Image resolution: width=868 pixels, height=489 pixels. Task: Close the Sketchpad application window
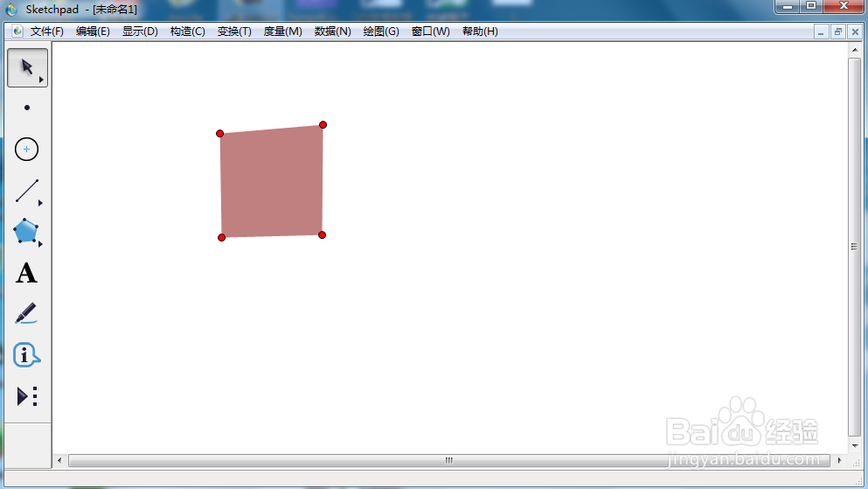click(844, 6)
